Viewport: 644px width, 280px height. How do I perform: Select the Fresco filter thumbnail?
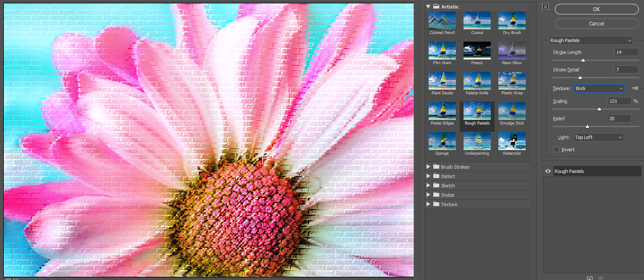tap(477, 51)
